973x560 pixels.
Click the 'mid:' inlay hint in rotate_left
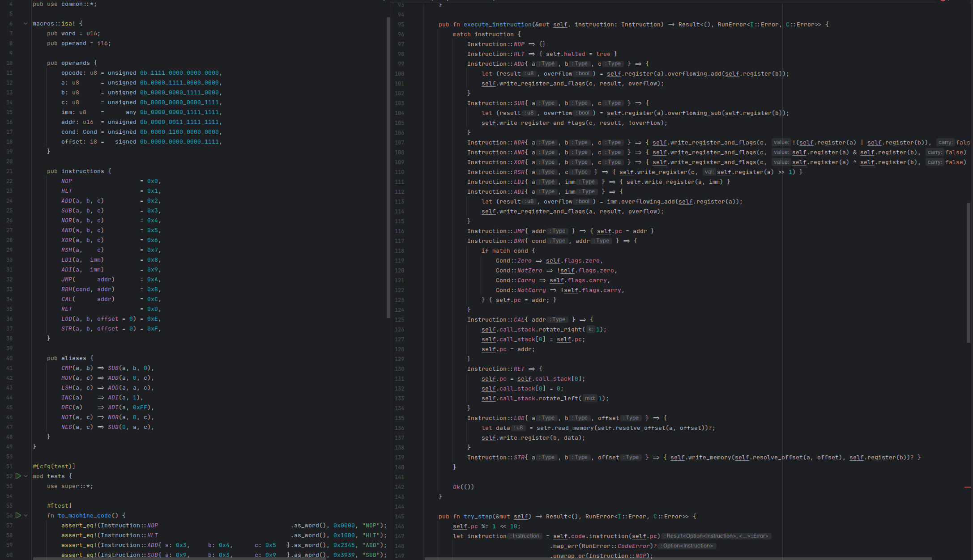(590, 399)
